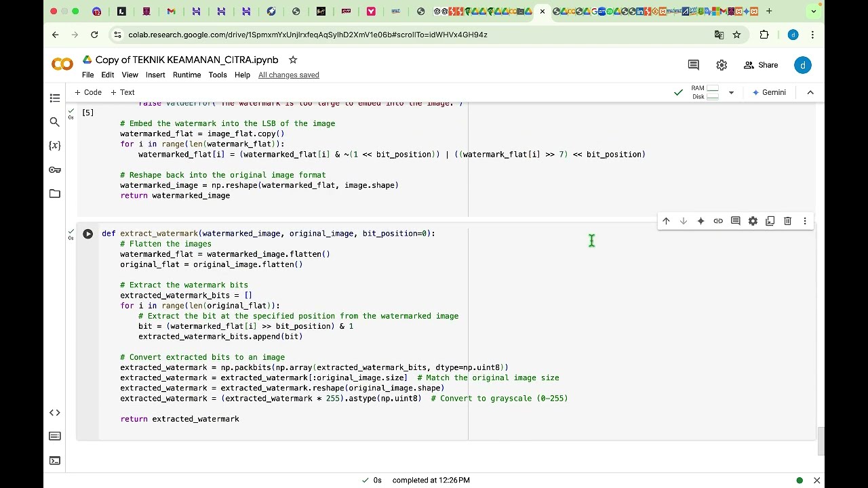Copy link to the selected cell
The width and height of the screenshot is (868, 488).
point(718,221)
